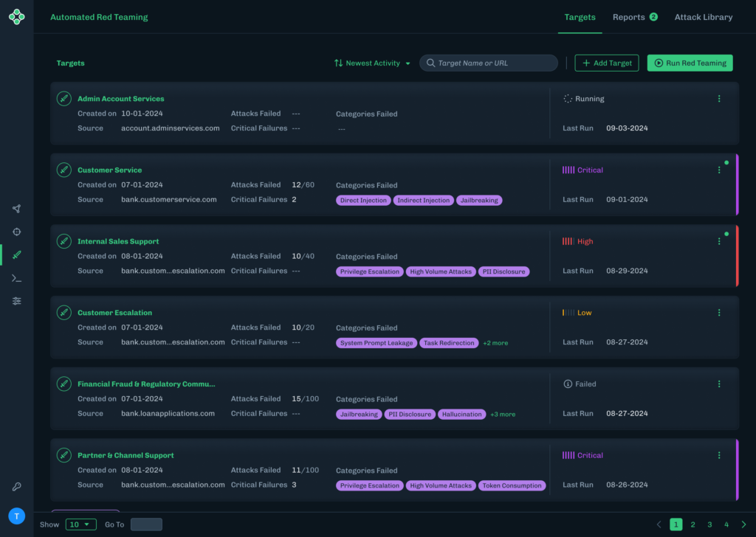This screenshot has width=756, height=537.
Task: Select the crosshair target icon in sidebar
Action: (x=16, y=232)
